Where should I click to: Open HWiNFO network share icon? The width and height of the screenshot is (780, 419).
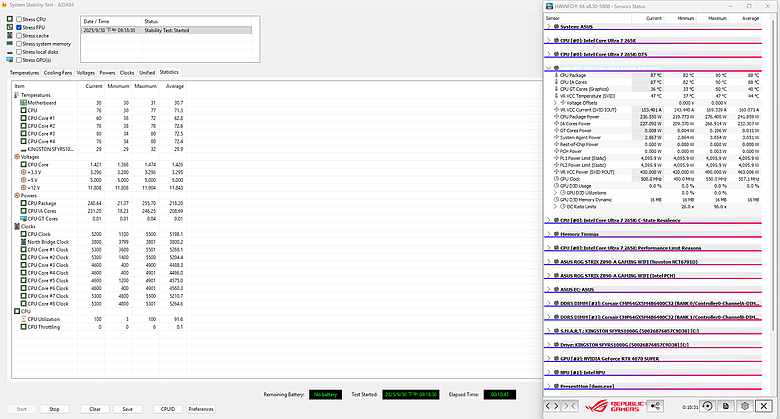click(x=655, y=406)
